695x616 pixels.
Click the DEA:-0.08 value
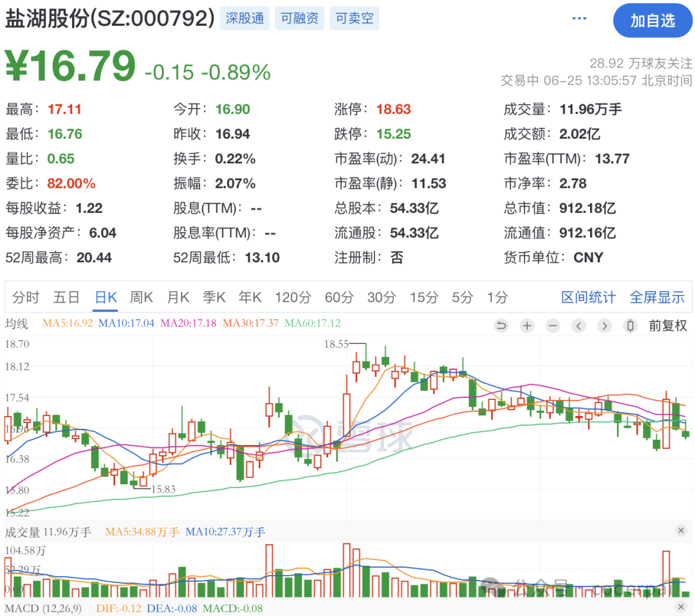tap(172, 608)
